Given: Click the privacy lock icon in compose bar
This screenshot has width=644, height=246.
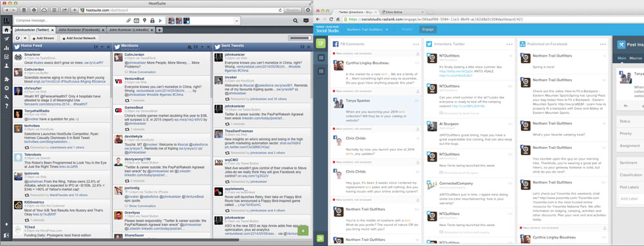Looking at the screenshot, I should [x=153, y=21].
